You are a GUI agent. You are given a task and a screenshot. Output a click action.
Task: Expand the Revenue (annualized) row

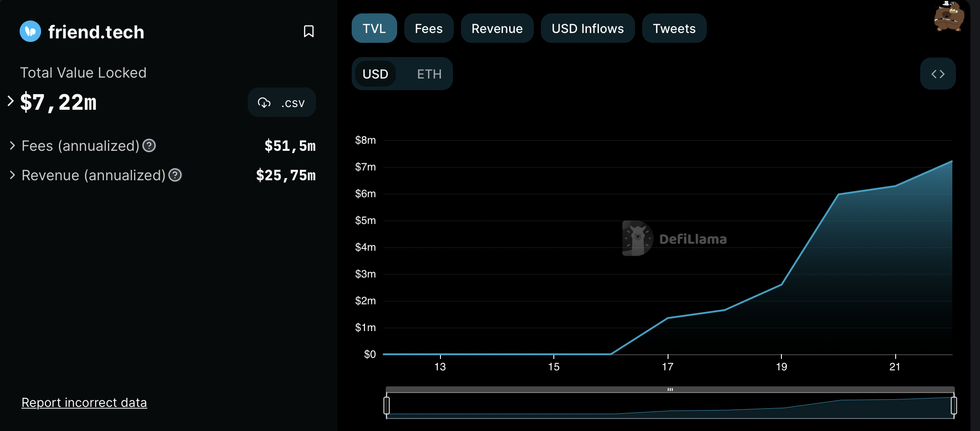[x=12, y=175]
